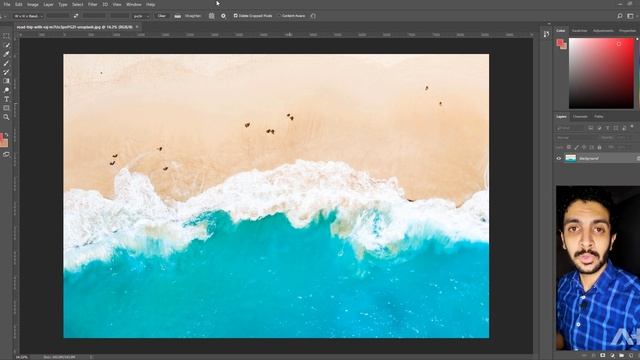
Task: Select the Dodge tool
Action: click(x=6, y=90)
